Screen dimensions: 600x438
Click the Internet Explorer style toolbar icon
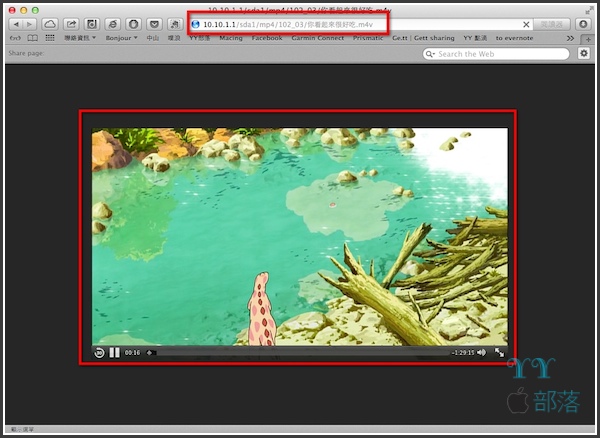tap(112, 24)
